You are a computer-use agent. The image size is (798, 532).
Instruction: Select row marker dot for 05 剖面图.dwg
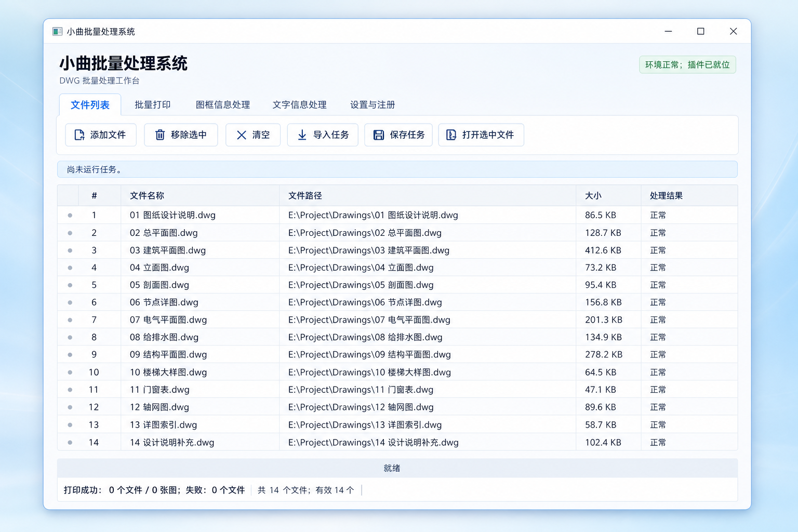click(70, 285)
